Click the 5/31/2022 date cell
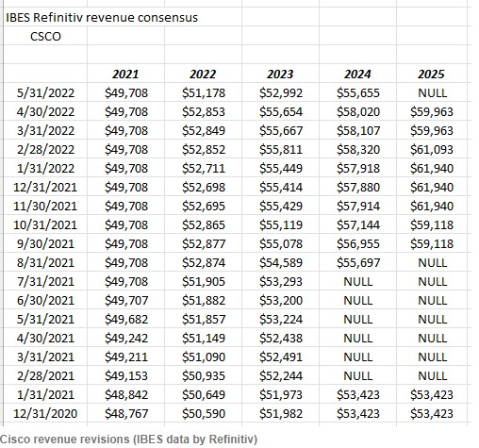This screenshot has width=479, height=448. pos(45,93)
